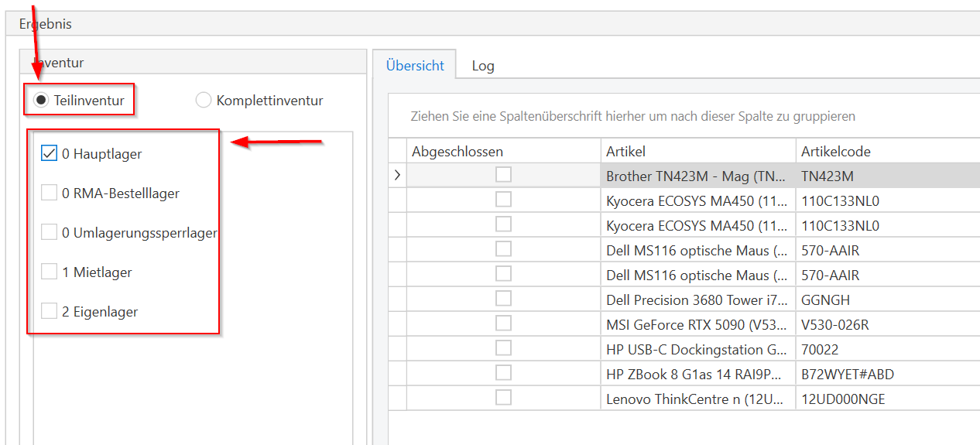980x445 pixels.
Task: Mark HP USB-C Dockingstation as Abgeschlossen
Action: 503,348
